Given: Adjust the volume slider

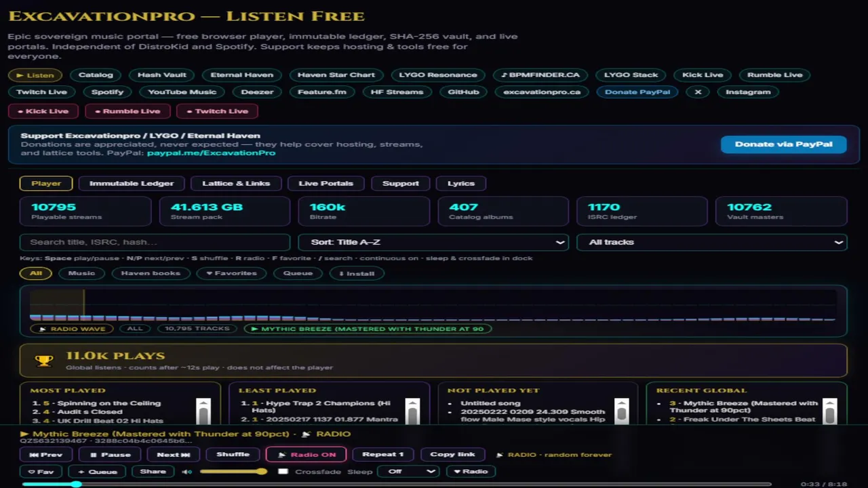Looking at the screenshot, I should point(233,472).
